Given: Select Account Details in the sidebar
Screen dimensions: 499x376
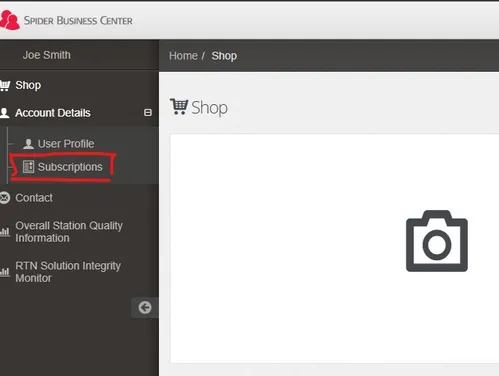Looking at the screenshot, I should [x=53, y=113].
